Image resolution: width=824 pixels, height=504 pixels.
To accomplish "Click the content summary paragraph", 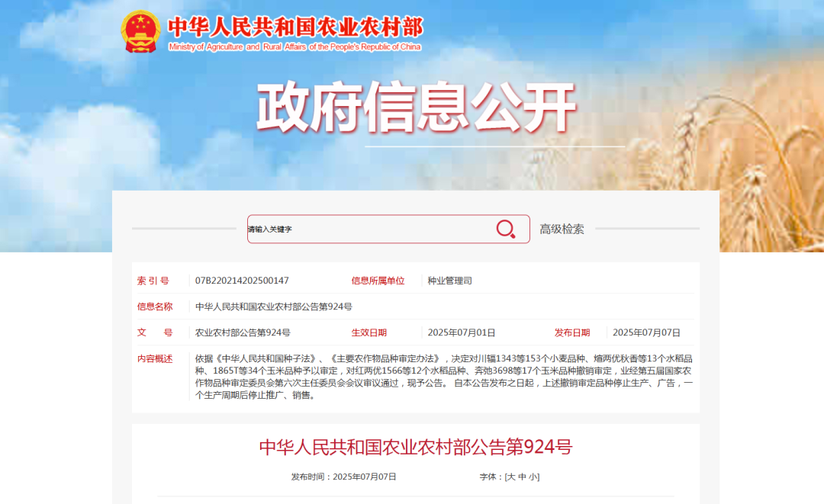I will (x=444, y=377).
